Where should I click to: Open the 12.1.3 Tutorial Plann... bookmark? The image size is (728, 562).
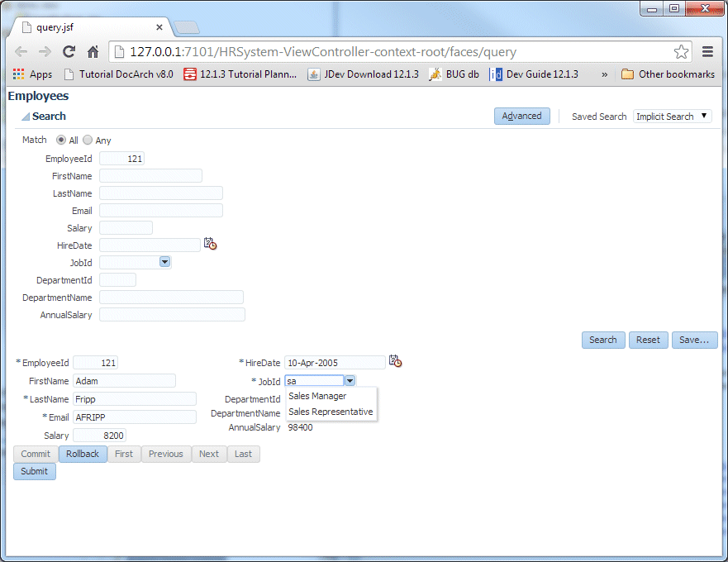coord(240,74)
